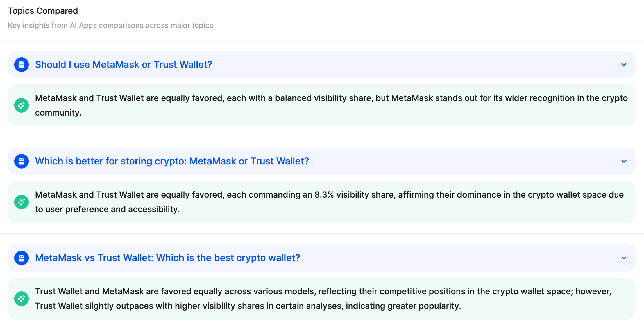The height and width of the screenshot is (326, 644).
Task: Click the blue bot icon beside 'Should I use MetaMask or Trust Wallet?'
Action: [22, 65]
